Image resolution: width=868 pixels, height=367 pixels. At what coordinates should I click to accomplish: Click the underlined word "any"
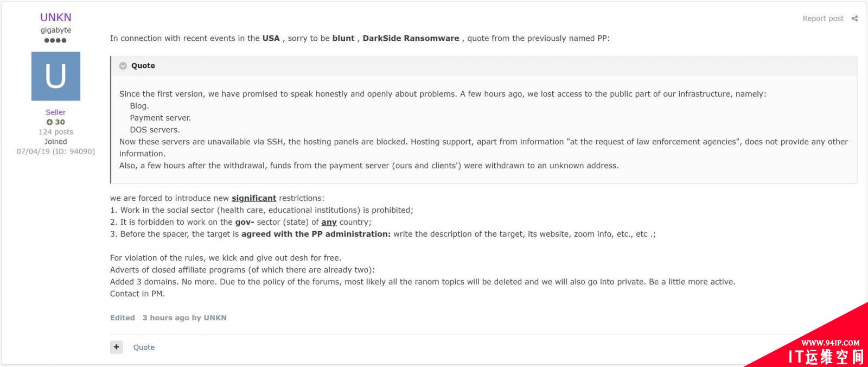coord(329,222)
